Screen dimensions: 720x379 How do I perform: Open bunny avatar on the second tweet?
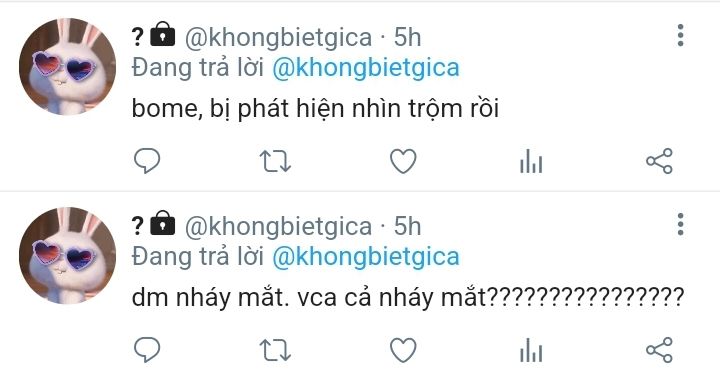[68, 256]
